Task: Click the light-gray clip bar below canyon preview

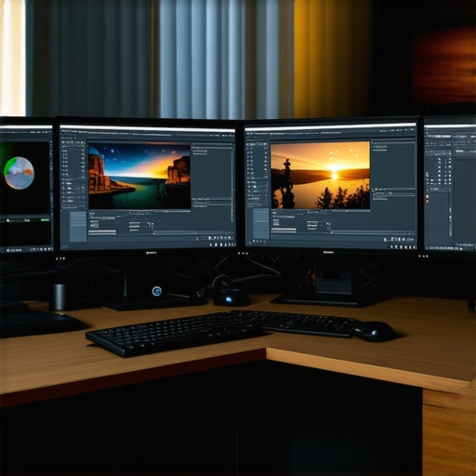Action: click(x=102, y=232)
